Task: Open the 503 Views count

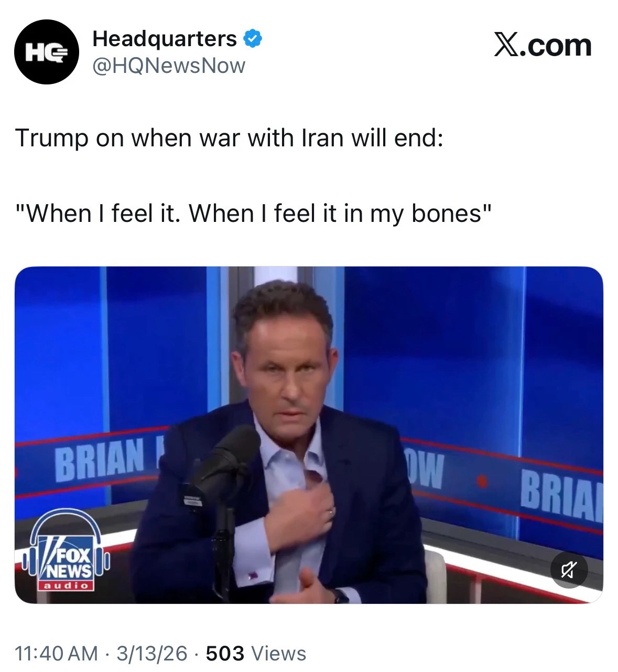Action: [256, 653]
